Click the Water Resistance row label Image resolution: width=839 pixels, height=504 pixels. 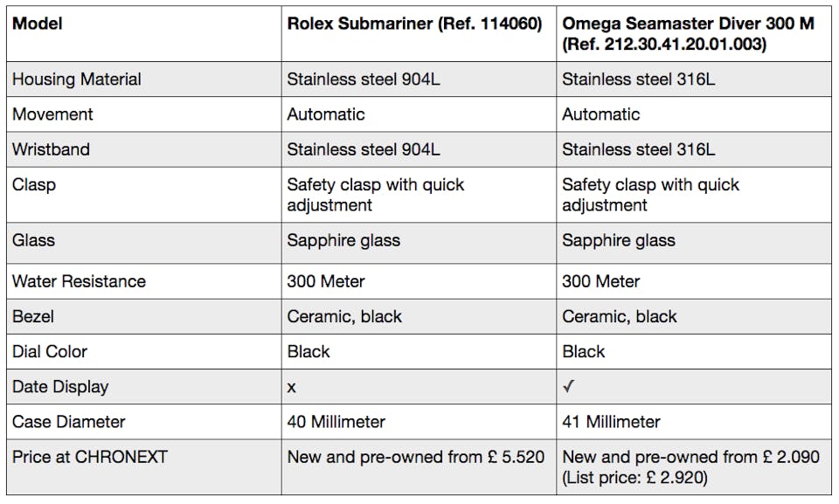coord(79,281)
